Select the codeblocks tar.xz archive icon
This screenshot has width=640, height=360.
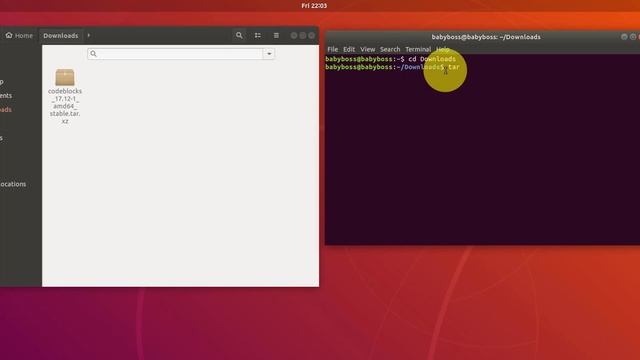pyautogui.click(x=65, y=77)
